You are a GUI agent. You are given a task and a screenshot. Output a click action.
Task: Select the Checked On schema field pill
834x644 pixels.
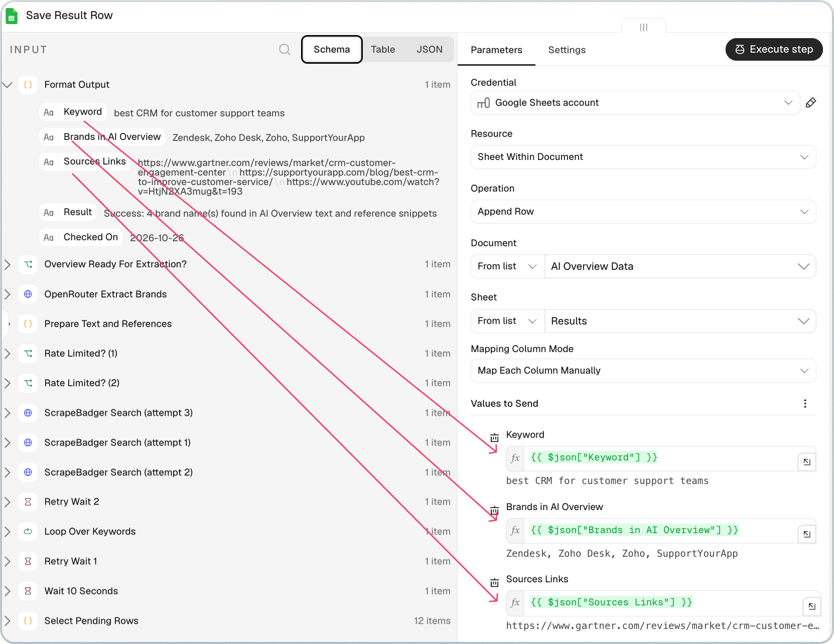click(81, 237)
